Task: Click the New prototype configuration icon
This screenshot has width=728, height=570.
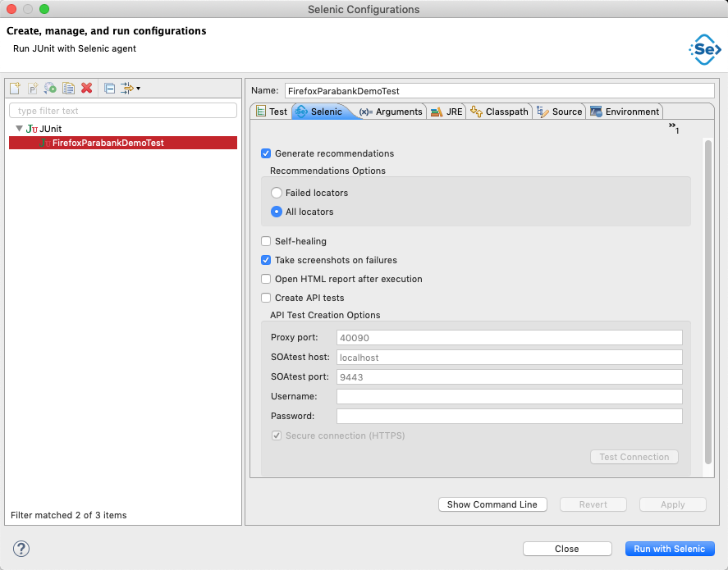Action: click(33, 88)
